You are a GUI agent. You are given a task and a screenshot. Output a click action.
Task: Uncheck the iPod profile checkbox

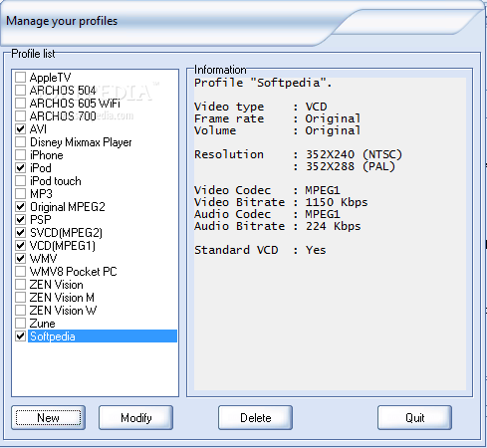pos(21,167)
